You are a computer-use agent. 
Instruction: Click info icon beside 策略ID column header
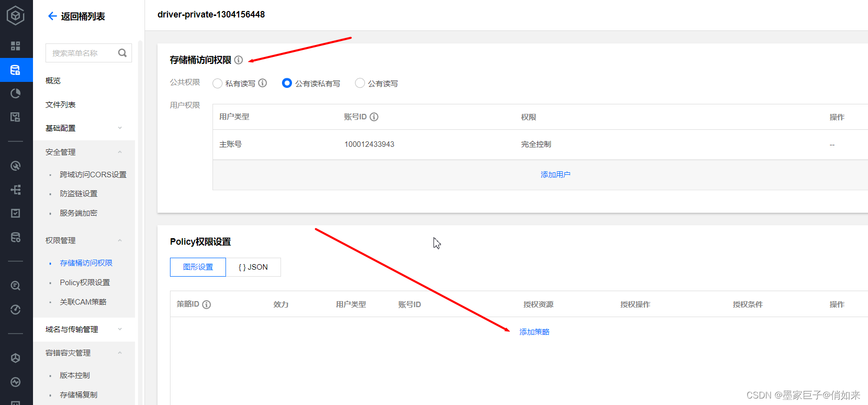pyautogui.click(x=206, y=305)
